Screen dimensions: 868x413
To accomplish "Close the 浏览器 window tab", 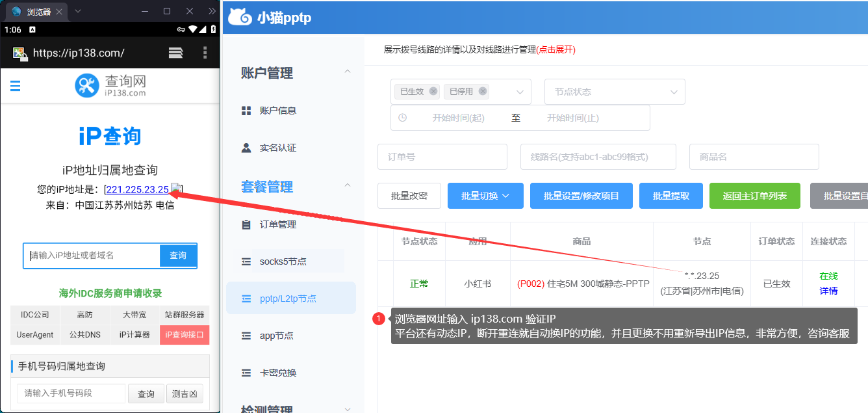I will coord(59,11).
